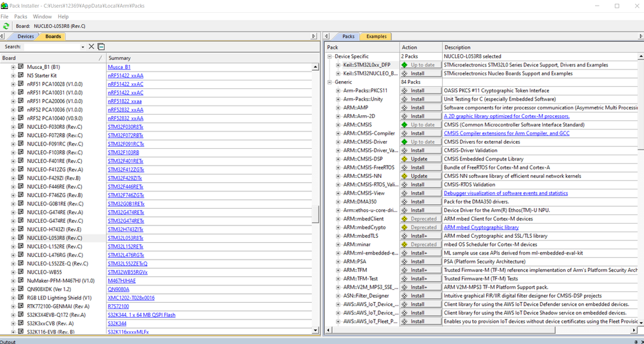The height and width of the screenshot is (344, 644).
Task: Expand the nRF52 PCA10040 (V0.9.0) node
Action: pos(13,119)
